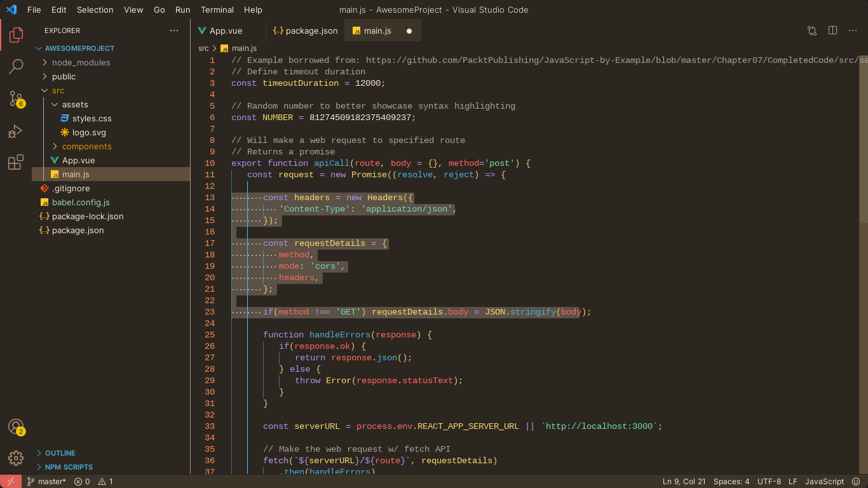Image resolution: width=868 pixels, height=488 pixels.
Task: Click line number 23 in the gutter
Action: [x=210, y=312]
